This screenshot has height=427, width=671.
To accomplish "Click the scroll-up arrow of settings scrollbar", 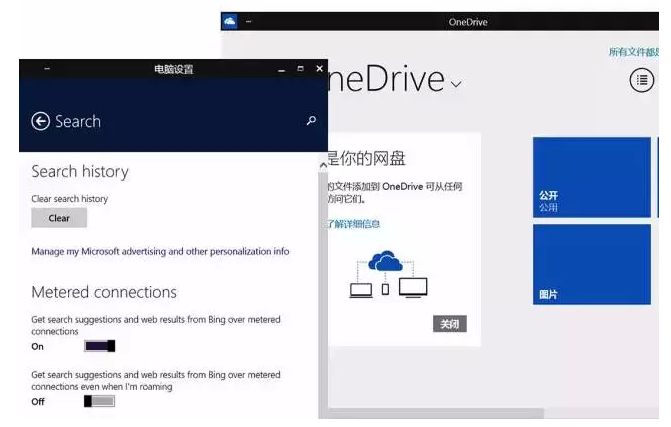I will tap(323, 165).
